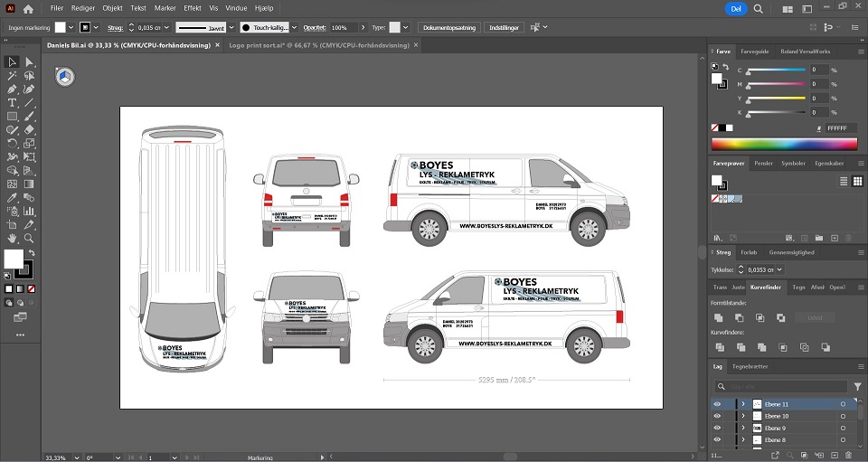Image resolution: width=868 pixels, height=462 pixels.
Task: Select the Artboard tool
Action: pyautogui.click(x=12, y=224)
